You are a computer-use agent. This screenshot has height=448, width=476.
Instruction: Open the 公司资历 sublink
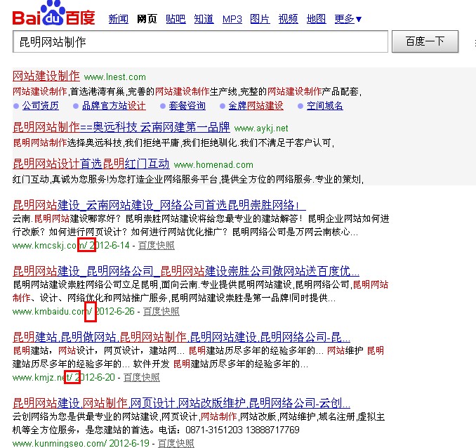click(x=40, y=106)
